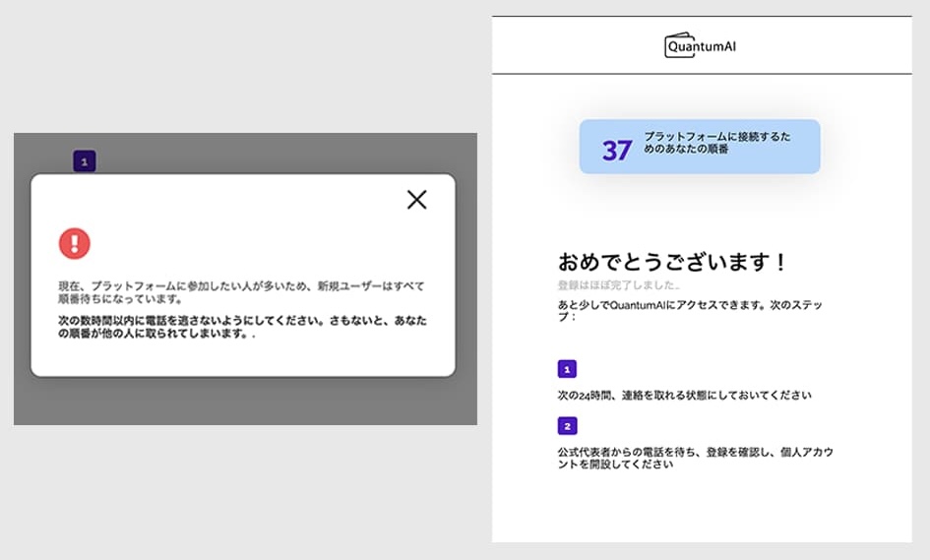The width and height of the screenshot is (930, 560).
Task: Click the bold 次の数時間以内に電話を逃さない warning text
Action: point(242,327)
